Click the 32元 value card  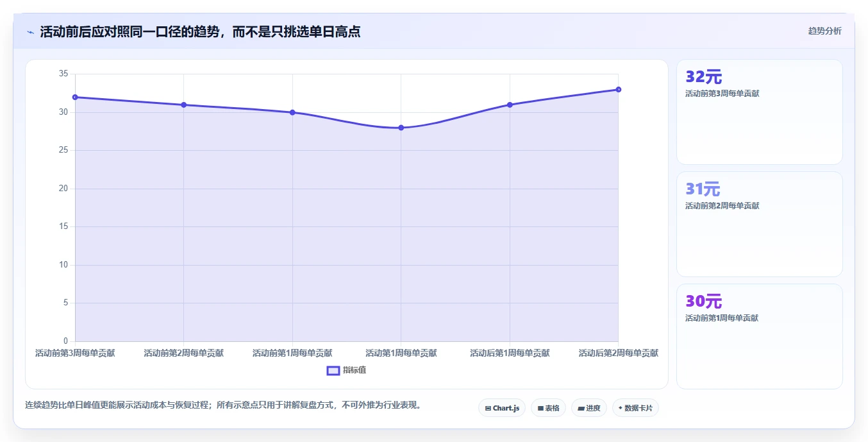click(x=760, y=112)
